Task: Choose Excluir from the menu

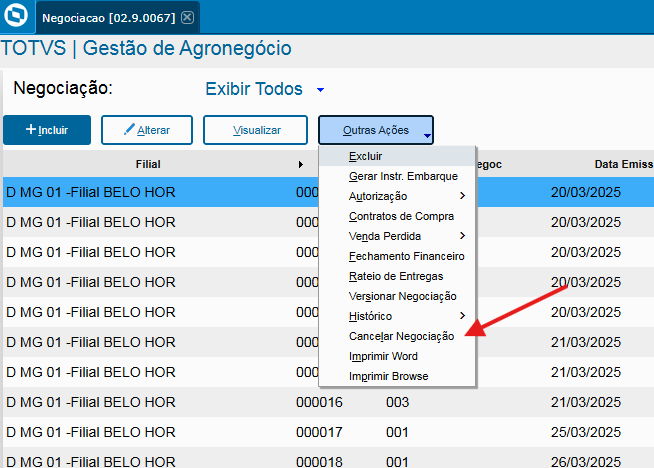Action: coord(397,156)
